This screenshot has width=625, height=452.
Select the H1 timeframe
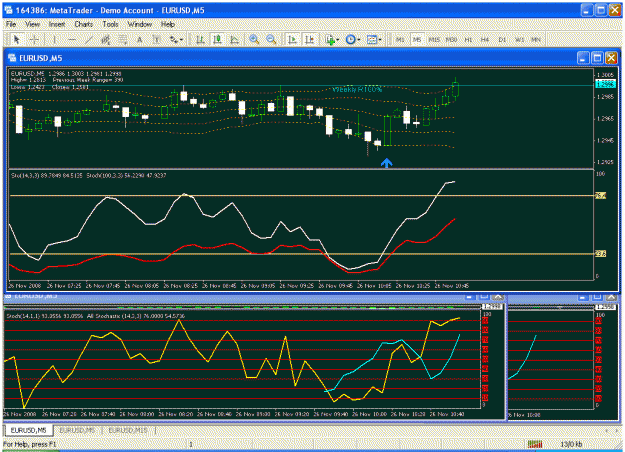tap(468, 39)
